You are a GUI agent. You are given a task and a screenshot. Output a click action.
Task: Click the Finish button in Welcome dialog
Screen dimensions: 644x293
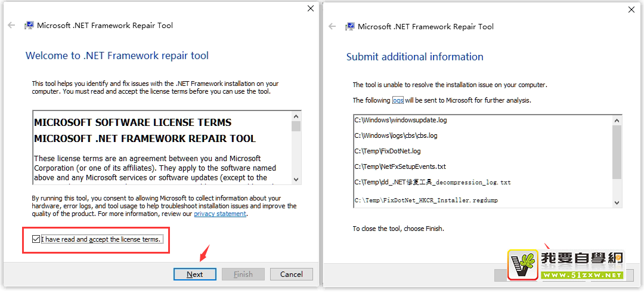243,274
